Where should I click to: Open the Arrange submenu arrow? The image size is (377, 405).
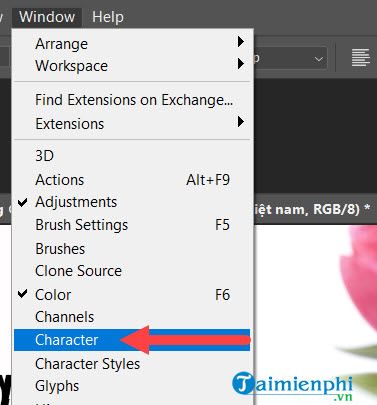[x=241, y=42]
